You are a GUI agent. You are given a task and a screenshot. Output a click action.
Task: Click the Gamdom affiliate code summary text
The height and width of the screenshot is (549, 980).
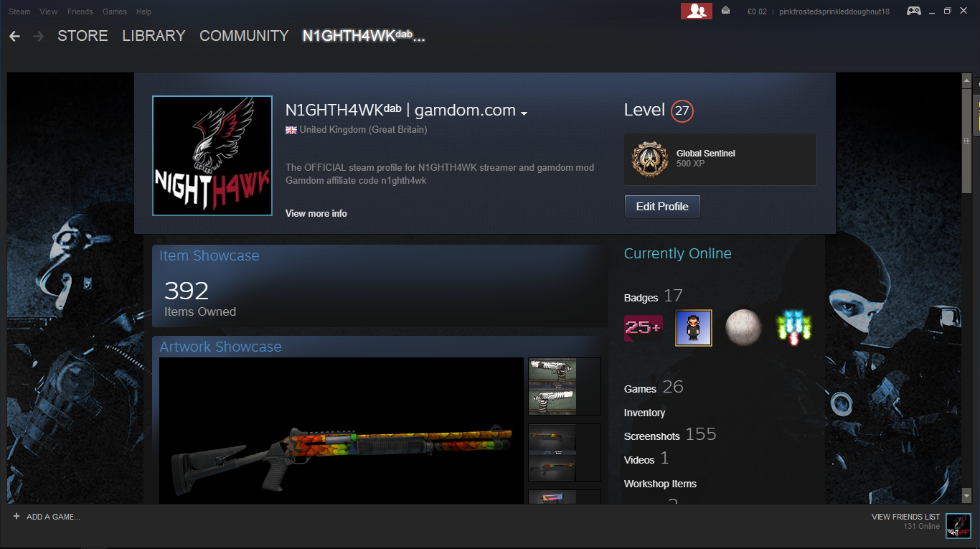[356, 181]
